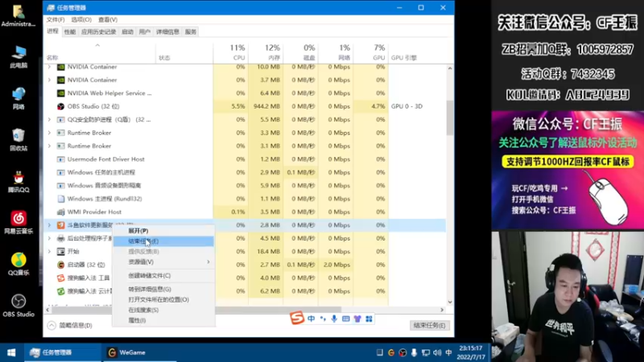Open the 此电脑 (This PC) desktop icon

tap(19, 56)
